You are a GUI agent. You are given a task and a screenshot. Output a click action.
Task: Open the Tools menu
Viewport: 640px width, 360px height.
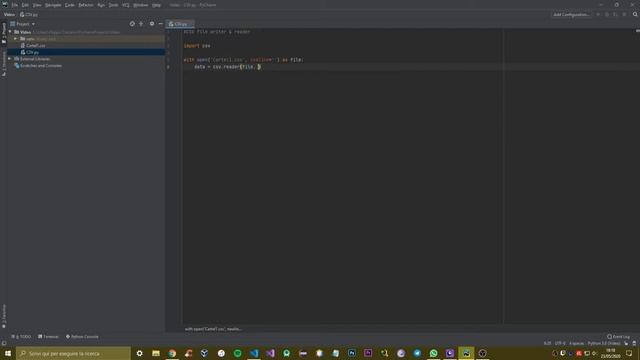coord(113,5)
